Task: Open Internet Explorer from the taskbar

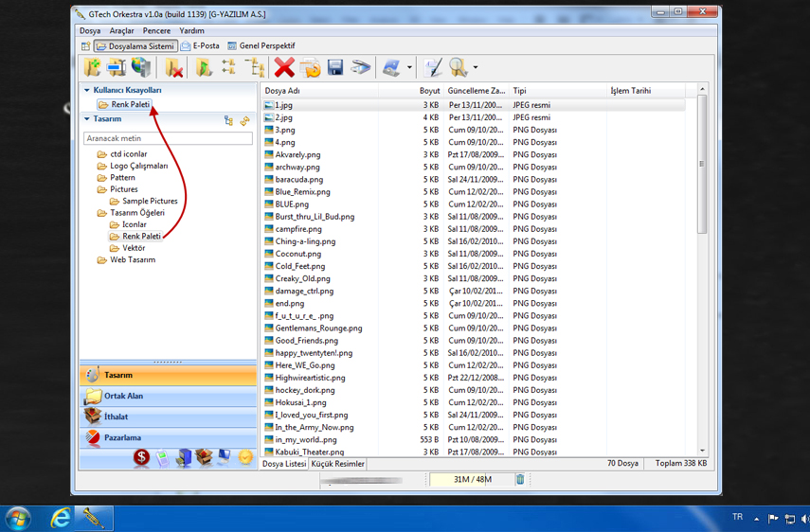Action: tap(60, 518)
